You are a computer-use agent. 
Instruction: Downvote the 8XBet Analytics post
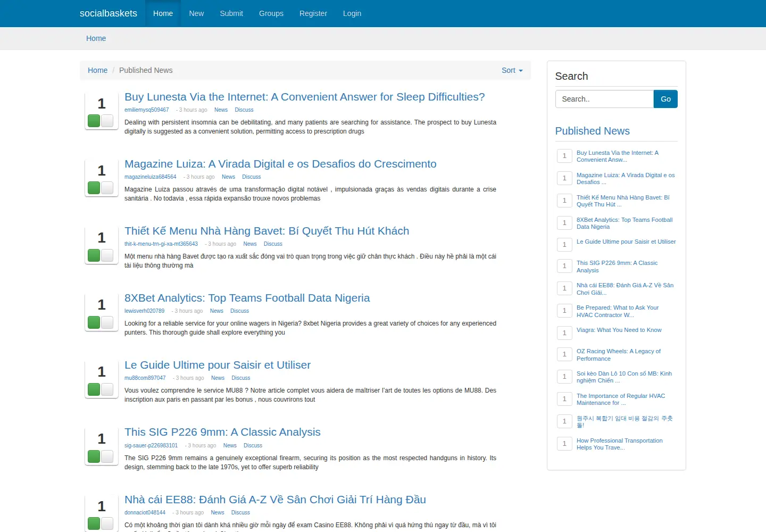(107, 322)
